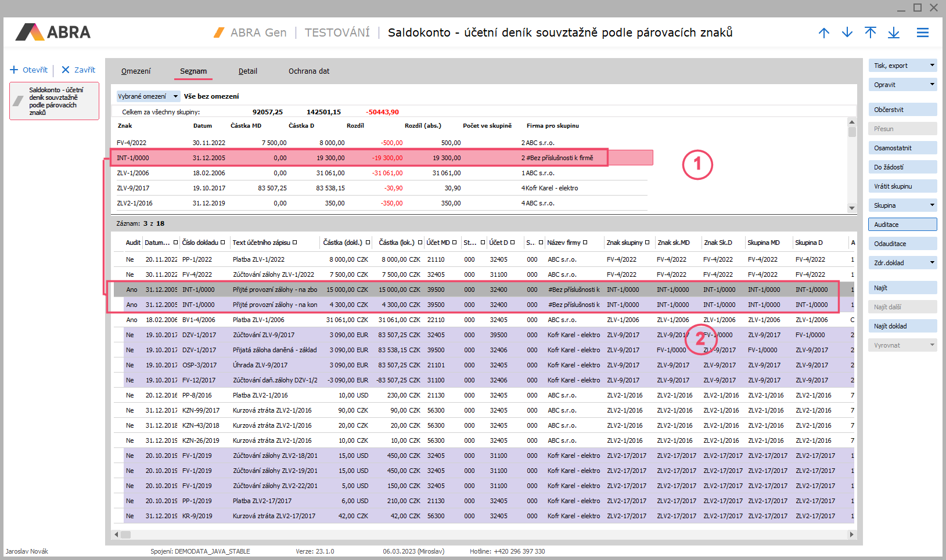Open the hamburger main menu

click(922, 32)
